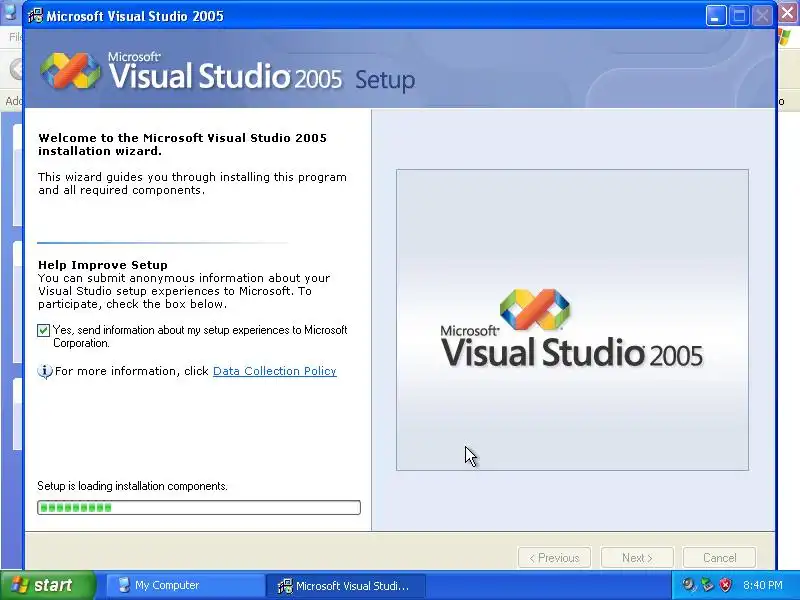This screenshot has width=800, height=600.
Task: Click the 'Microsoft Visual Studio 2005' title bar text
Action: click(x=135, y=16)
